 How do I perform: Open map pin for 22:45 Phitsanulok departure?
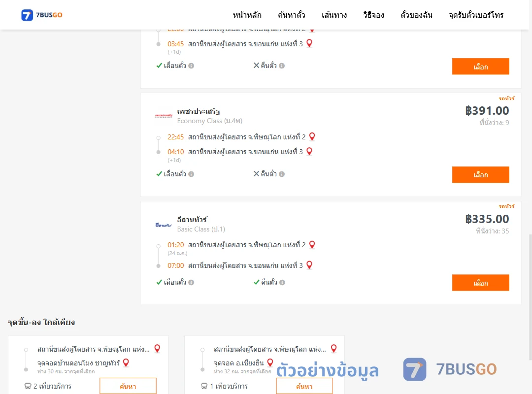click(312, 136)
